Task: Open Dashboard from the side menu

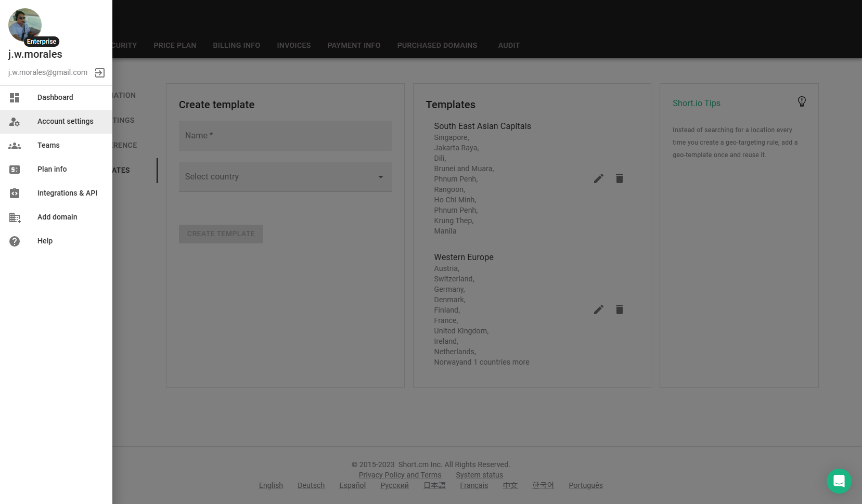Action: [56, 97]
